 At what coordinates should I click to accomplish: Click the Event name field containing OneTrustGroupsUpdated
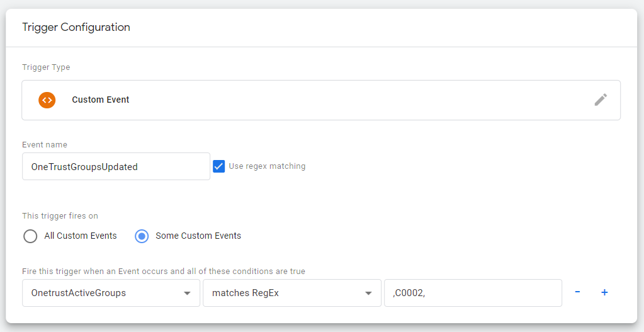(116, 166)
